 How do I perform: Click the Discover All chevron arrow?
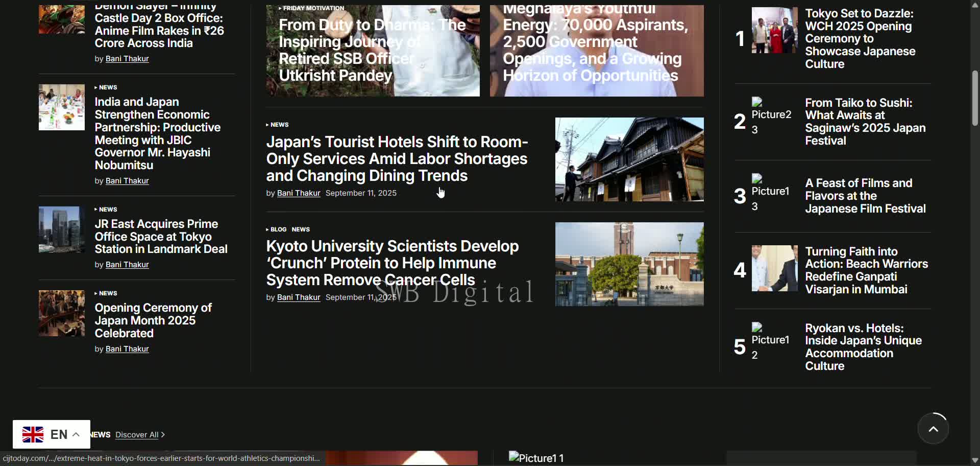[162, 434]
